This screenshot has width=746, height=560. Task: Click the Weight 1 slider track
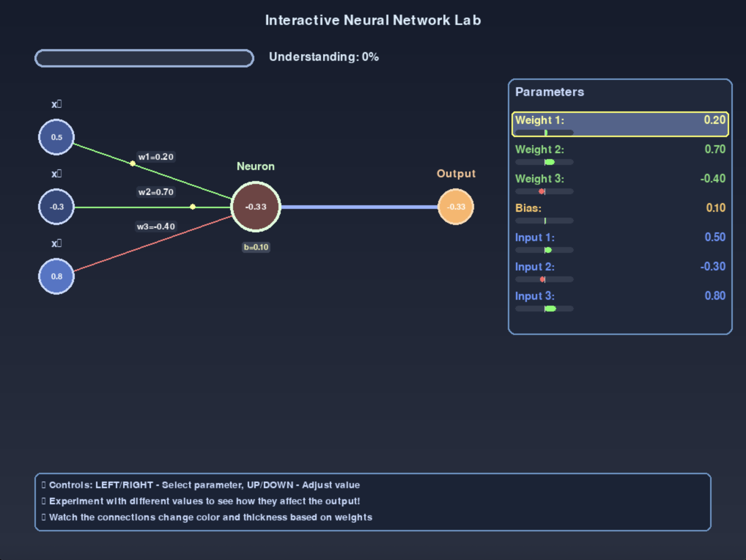[x=544, y=133]
